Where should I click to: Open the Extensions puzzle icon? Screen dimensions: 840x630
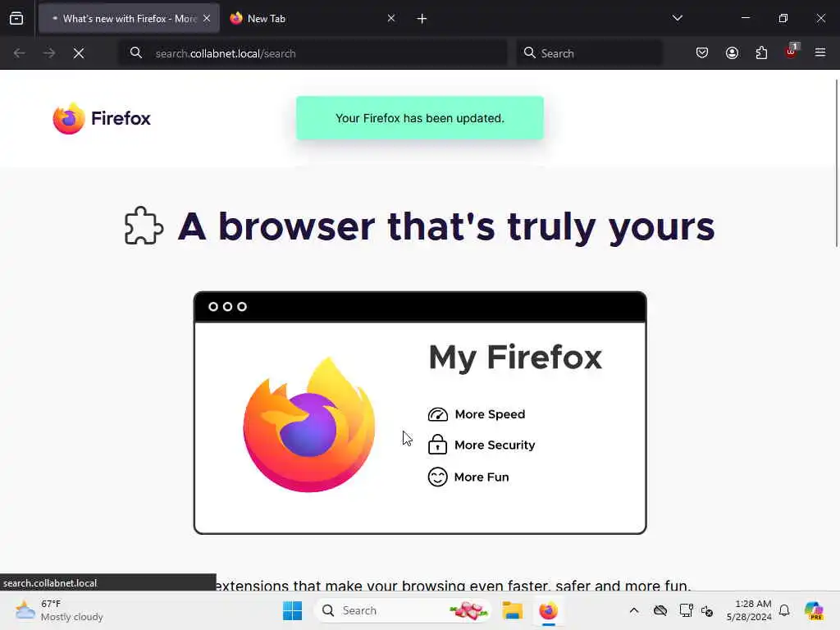coord(761,53)
